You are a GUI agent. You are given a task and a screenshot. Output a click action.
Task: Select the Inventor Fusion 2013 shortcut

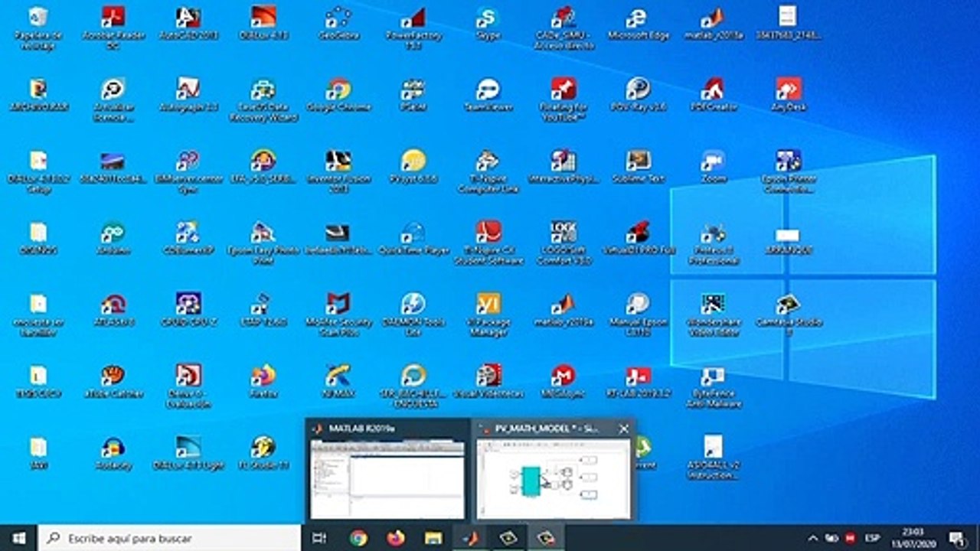[338, 171]
